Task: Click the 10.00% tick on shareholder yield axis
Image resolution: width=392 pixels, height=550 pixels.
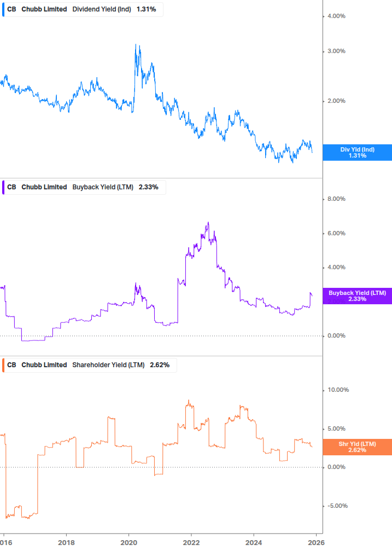Action: point(338,390)
